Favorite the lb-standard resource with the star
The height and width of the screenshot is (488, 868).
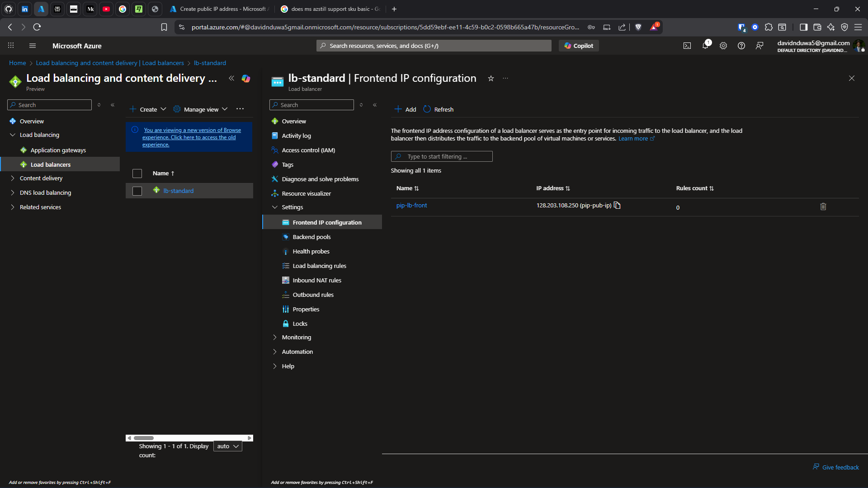pyautogui.click(x=491, y=78)
